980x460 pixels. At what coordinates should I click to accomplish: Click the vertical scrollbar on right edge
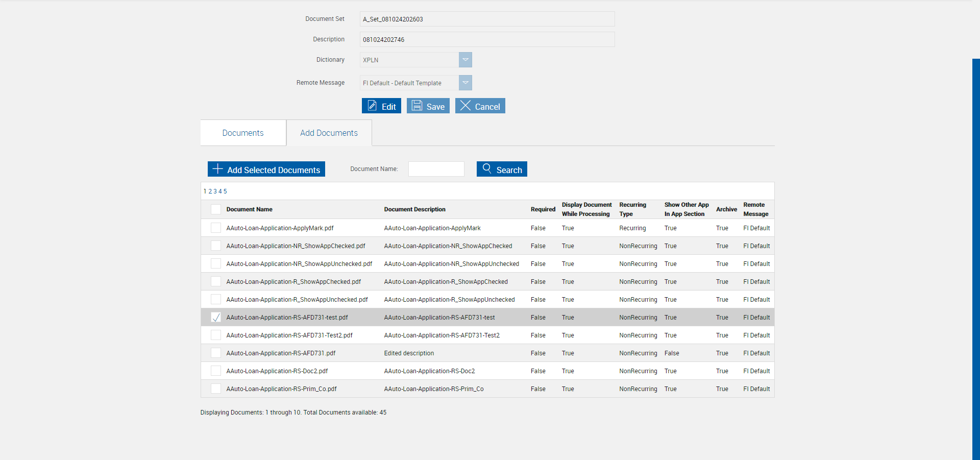(976, 259)
